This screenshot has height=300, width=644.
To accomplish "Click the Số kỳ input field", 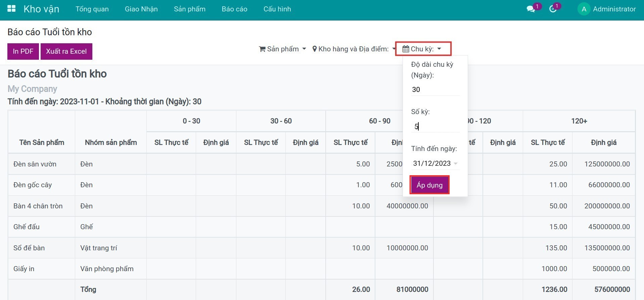I will tap(435, 127).
